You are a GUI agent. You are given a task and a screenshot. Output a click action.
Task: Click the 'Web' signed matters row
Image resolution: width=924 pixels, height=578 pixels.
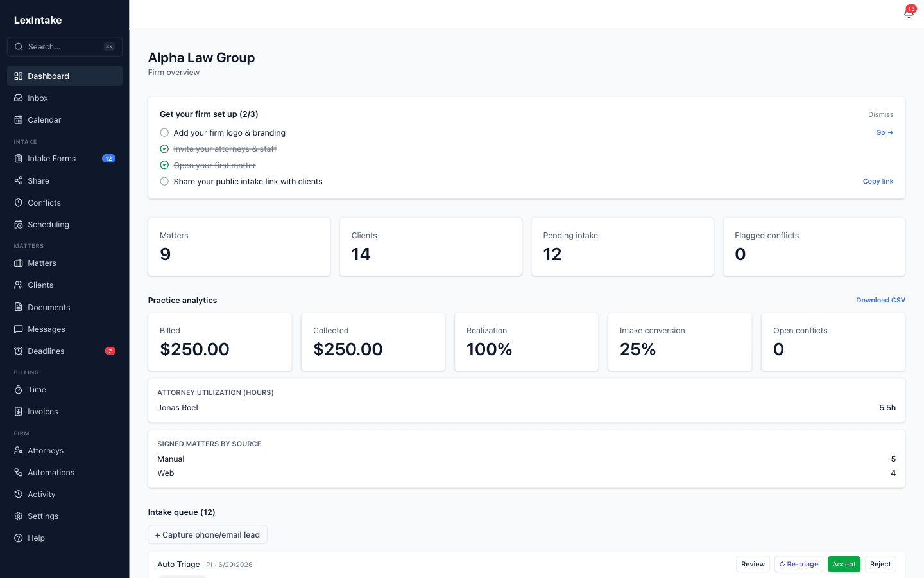[x=527, y=473]
